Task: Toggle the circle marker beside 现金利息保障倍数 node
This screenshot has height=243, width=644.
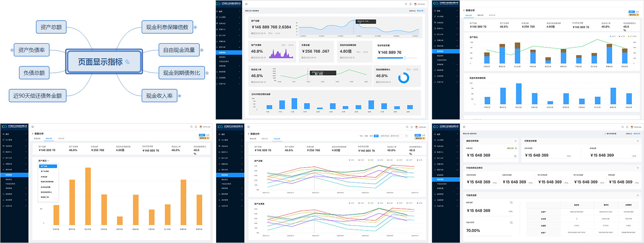Action: [195, 27]
